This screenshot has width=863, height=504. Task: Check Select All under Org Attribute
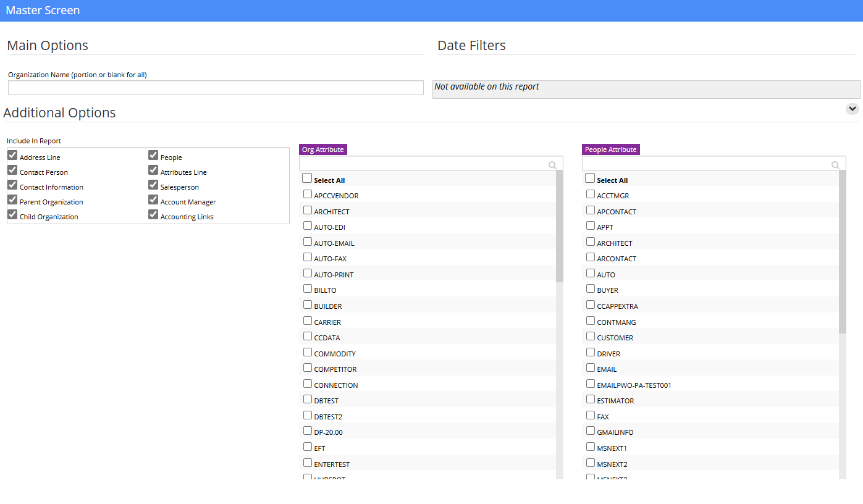pyautogui.click(x=307, y=178)
